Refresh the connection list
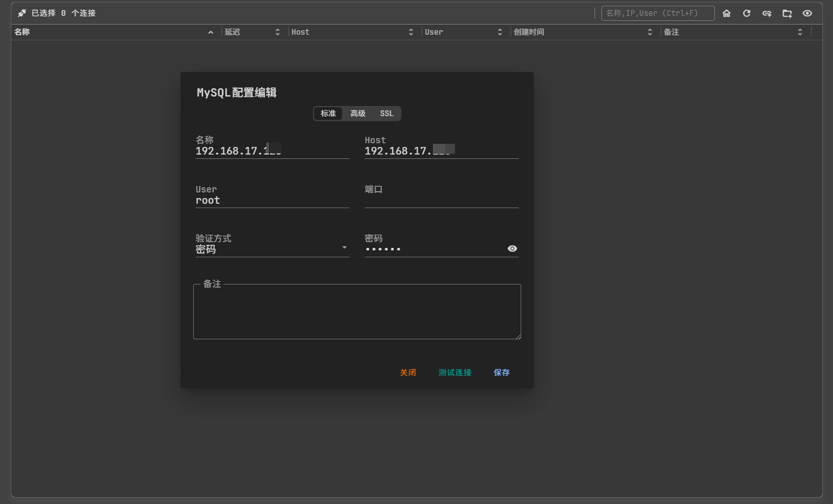Screen dimensions: 833x504 point(747,13)
